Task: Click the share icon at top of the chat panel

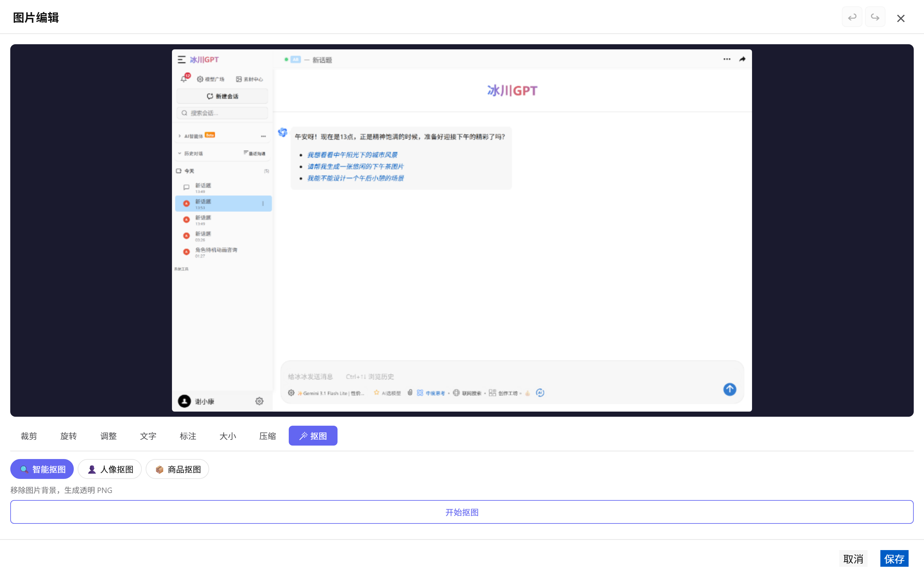Action: 742,59
